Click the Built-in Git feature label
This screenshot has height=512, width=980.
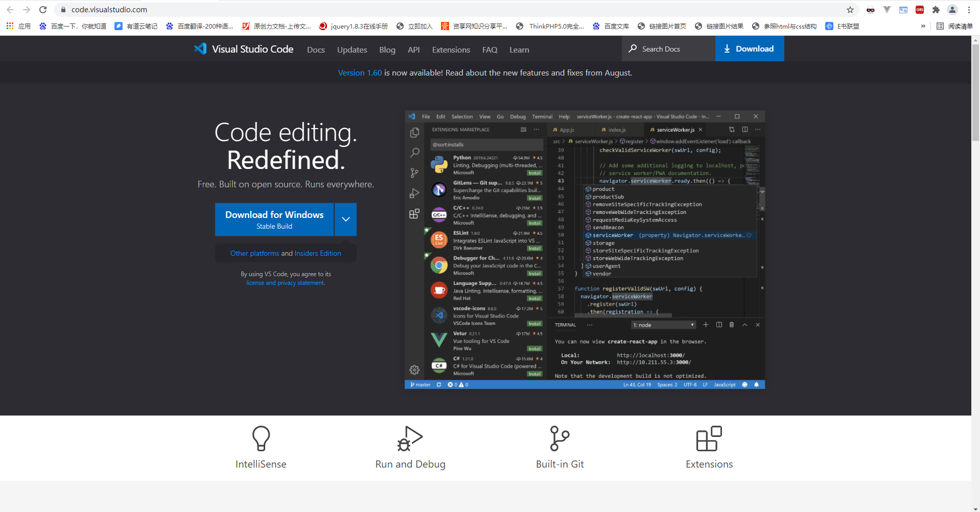(x=559, y=464)
